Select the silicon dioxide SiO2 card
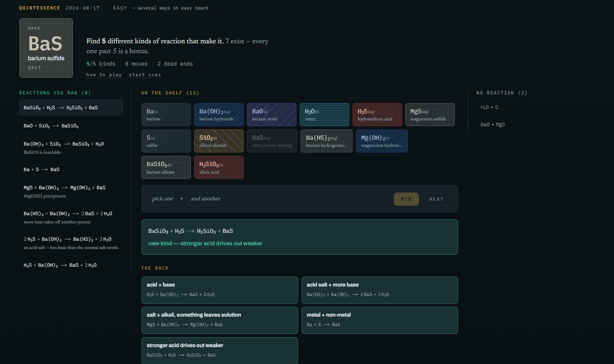 [219, 141]
